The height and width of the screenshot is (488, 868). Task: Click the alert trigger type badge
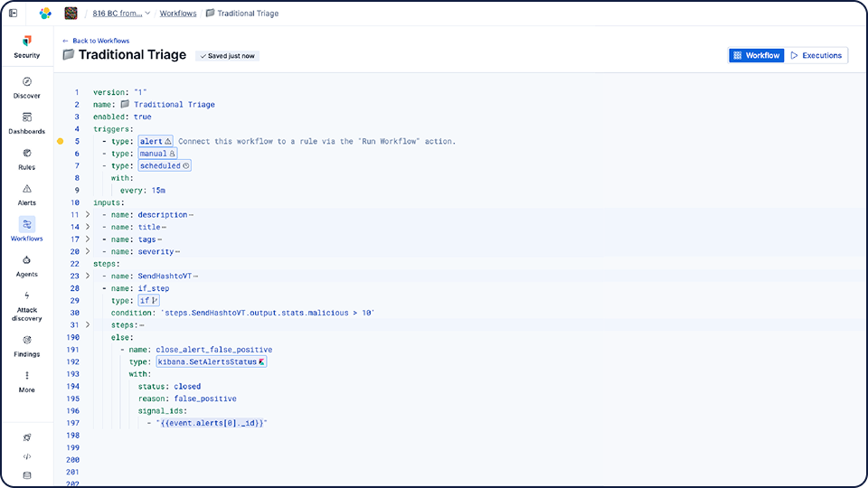click(156, 141)
